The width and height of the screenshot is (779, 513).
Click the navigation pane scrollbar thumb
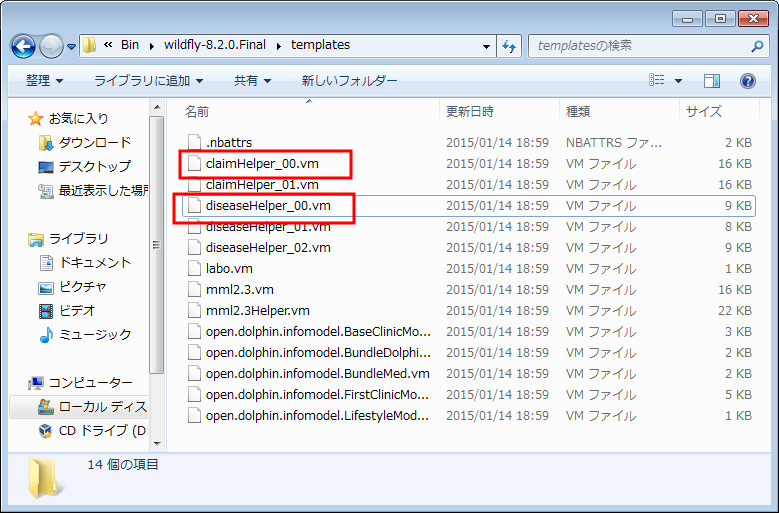pos(157,245)
